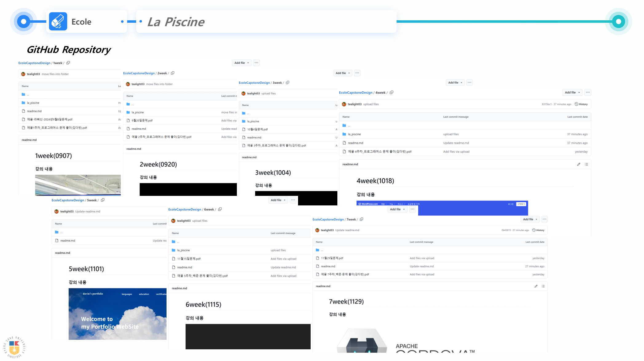The width and height of the screenshot is (644, 361).
Task: Click the History button in 7week commit bar
Action: [x=538, y=230]
